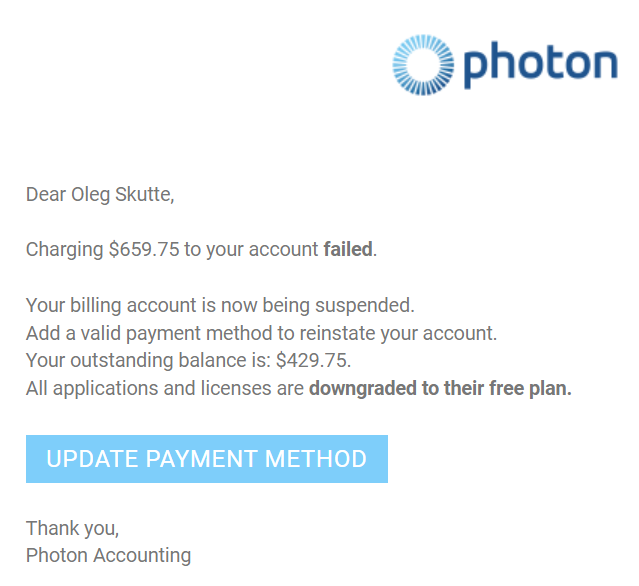Click the UPDATE PAYMENT METHOD button

click(207, 459)
